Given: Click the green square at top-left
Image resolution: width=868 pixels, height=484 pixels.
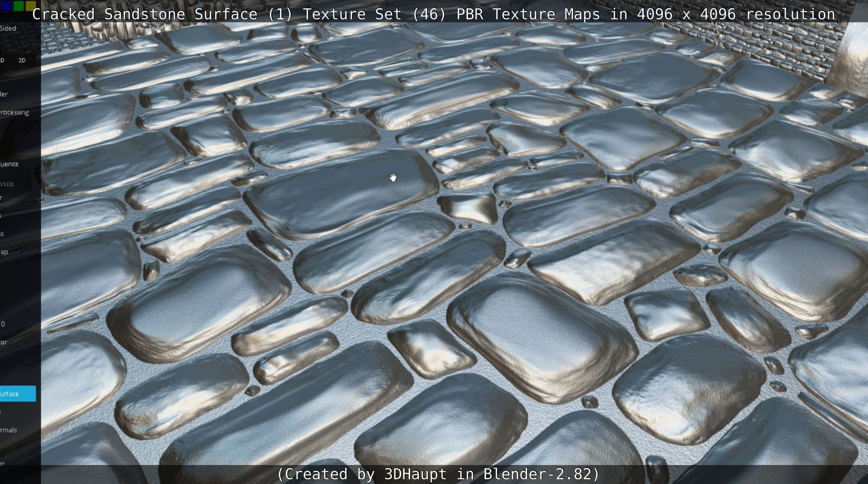Looking at the screenshot, I should 19,5.
